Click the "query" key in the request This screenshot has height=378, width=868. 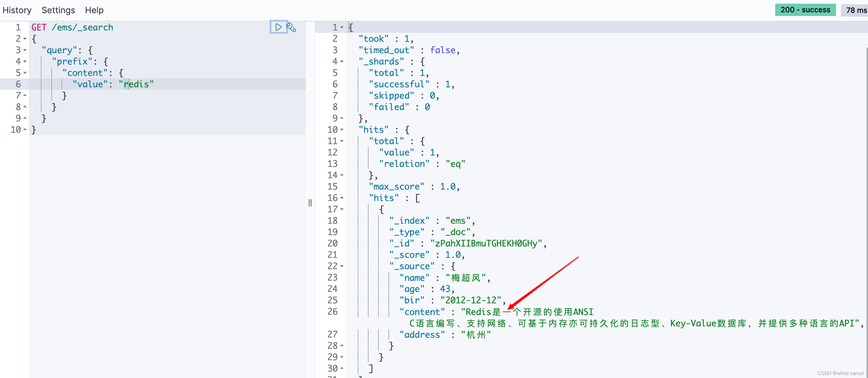coord(59,50)
